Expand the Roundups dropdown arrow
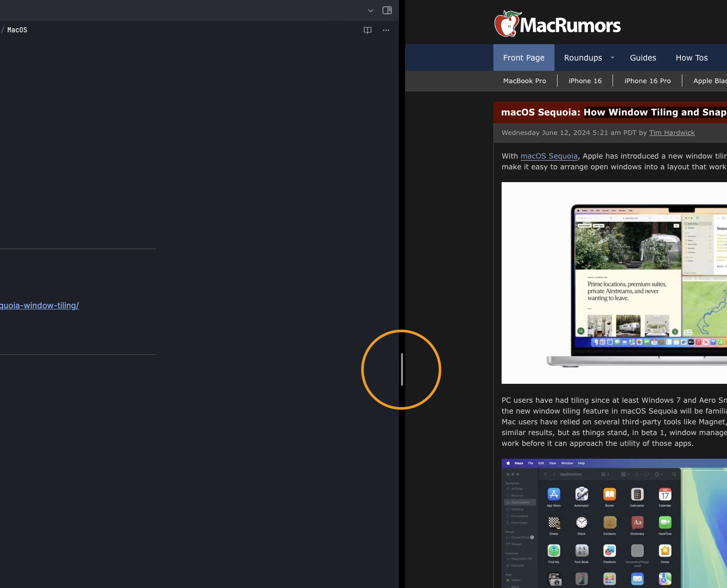Screen dimensions: 727x588 click(613, 58)
